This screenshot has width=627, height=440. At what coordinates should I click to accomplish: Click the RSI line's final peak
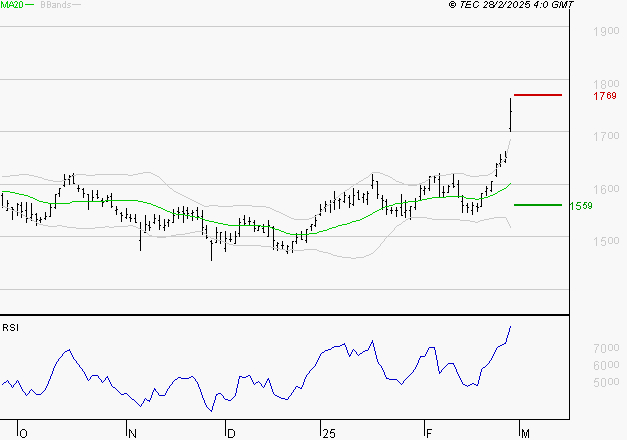(510, 327)
